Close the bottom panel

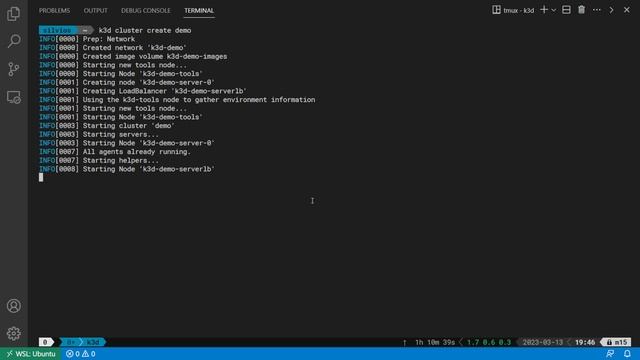coord(627,10)
